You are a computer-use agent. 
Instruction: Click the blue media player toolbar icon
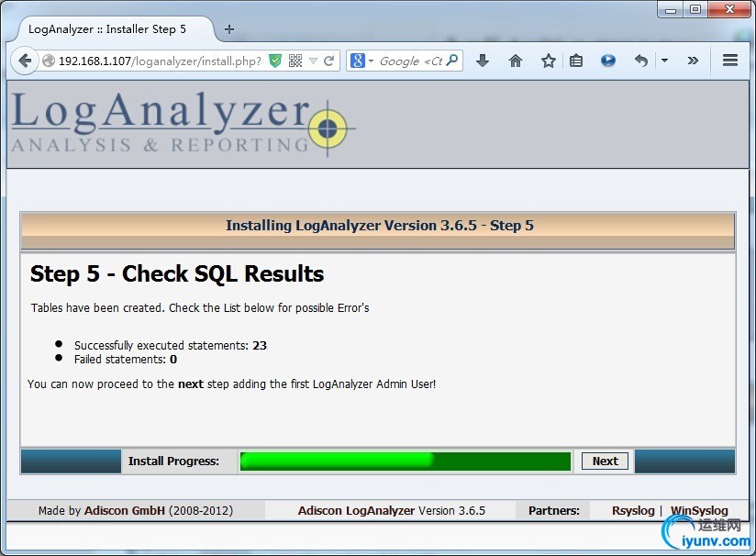pyautogui.click(x=608, y=61)
